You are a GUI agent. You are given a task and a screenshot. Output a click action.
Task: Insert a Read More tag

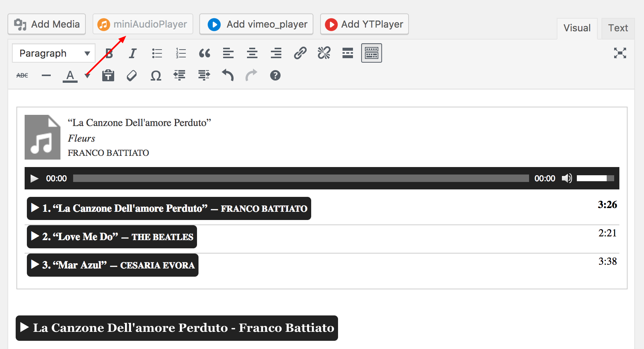[348, 53]
